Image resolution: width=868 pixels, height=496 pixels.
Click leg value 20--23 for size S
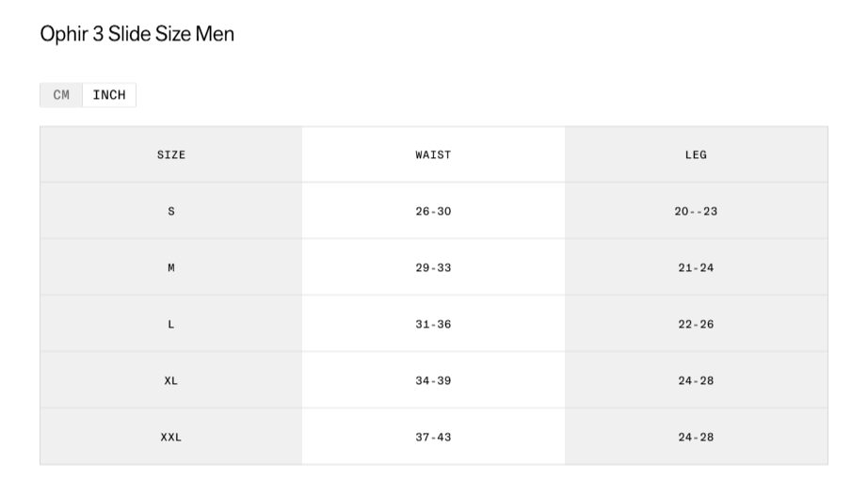[696, 211]
